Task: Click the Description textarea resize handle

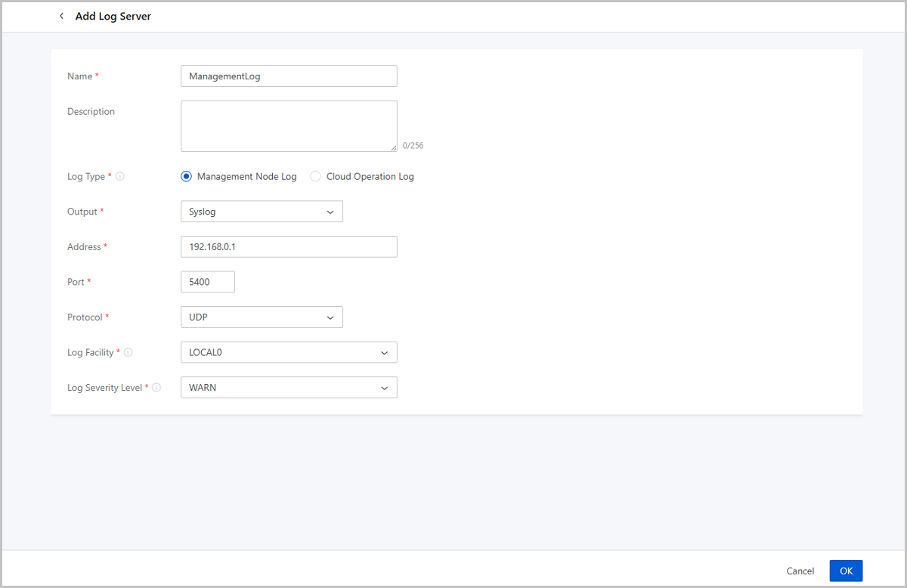Action: (x=393, y=148)
